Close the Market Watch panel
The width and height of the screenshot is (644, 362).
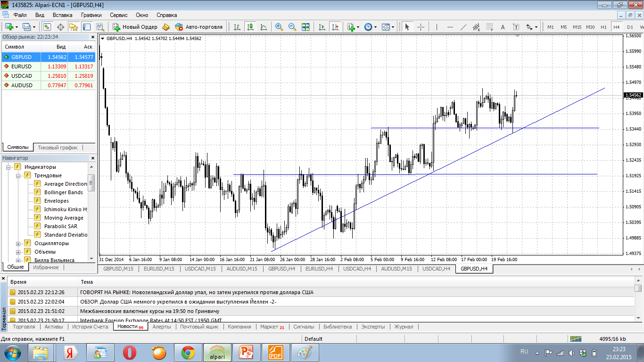coord(92,36)
